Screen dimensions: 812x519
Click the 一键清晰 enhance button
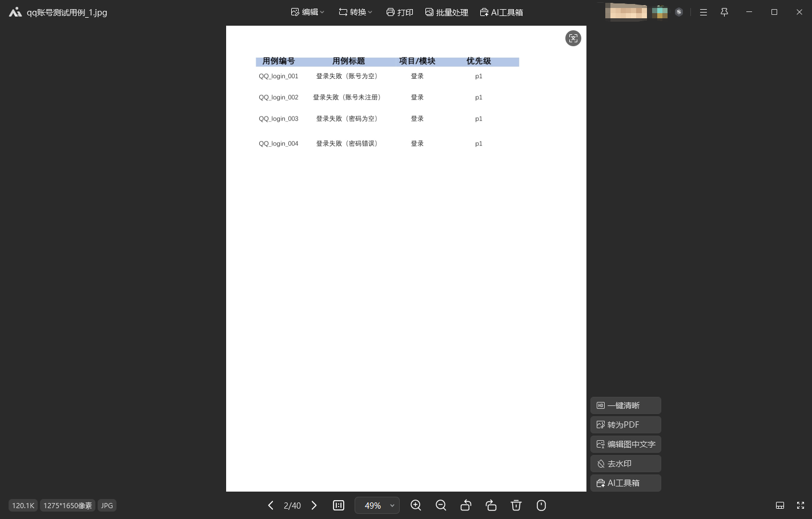tap(625, 405)
